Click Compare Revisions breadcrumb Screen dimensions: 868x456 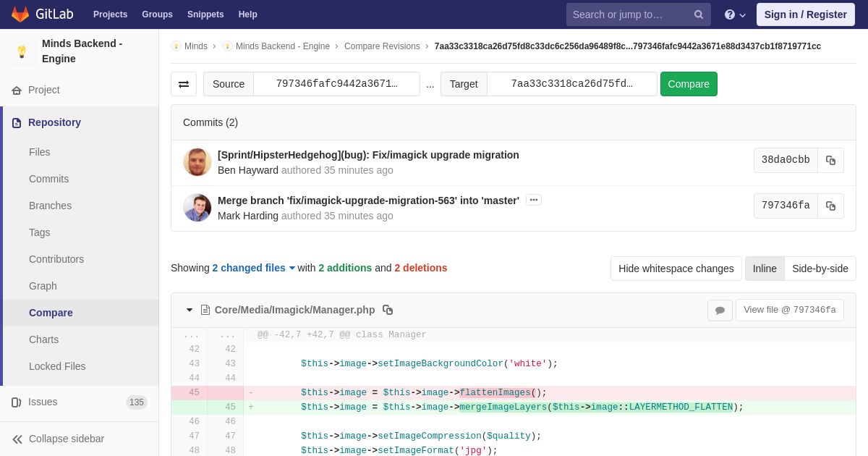pyautogui.click(x=382, y=46)
